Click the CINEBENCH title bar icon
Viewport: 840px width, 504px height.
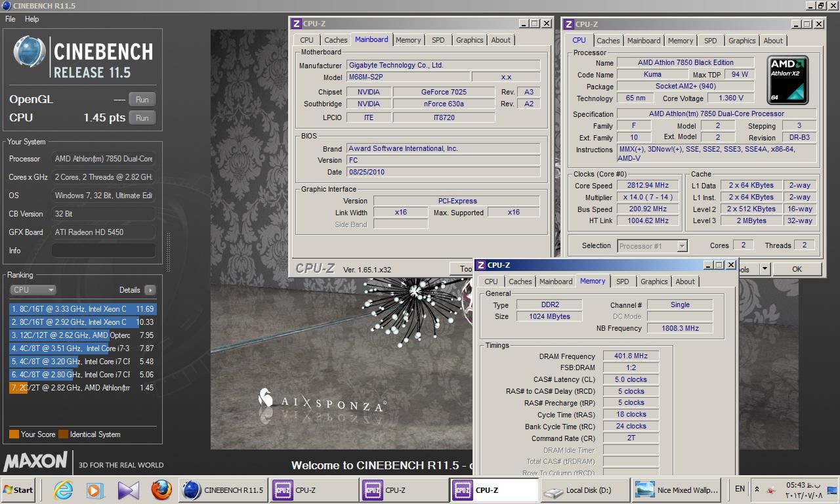click(x=6, y=6)
